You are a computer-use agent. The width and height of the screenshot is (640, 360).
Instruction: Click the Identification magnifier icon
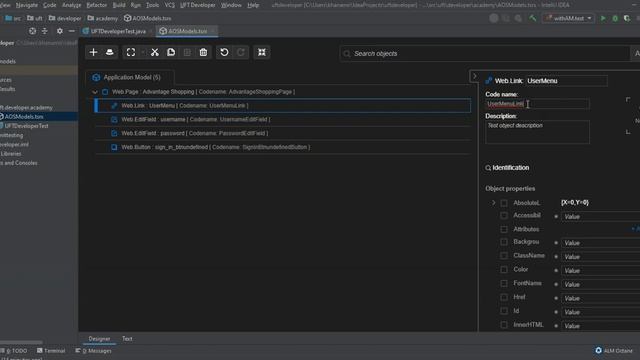pos(488,168)
